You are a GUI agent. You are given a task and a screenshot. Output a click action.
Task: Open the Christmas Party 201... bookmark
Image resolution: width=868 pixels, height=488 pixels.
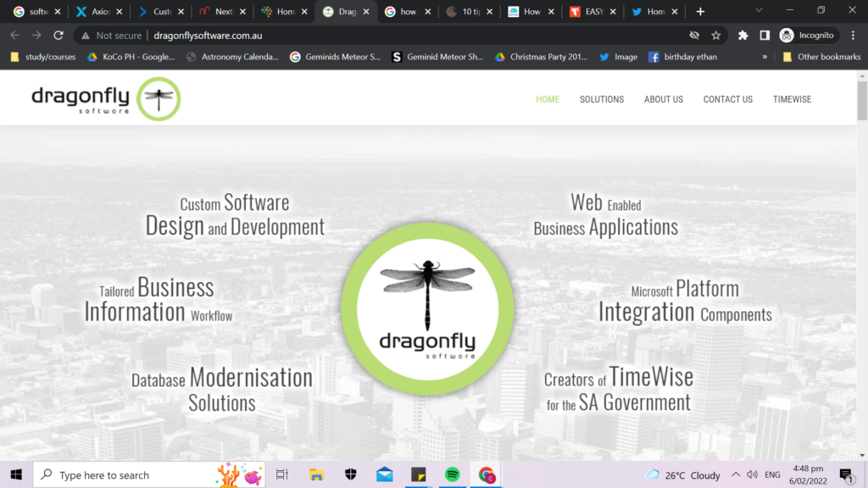(542, 57)
